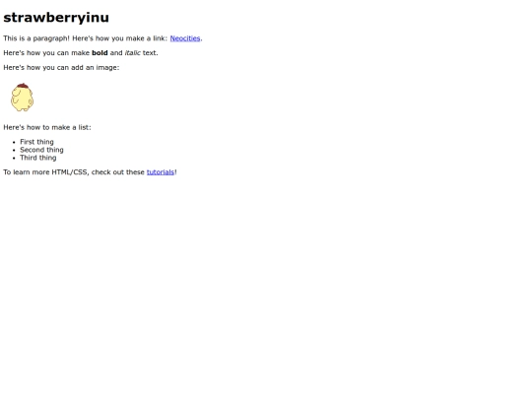Select the Third thing list item

click(x=38, y=158)
